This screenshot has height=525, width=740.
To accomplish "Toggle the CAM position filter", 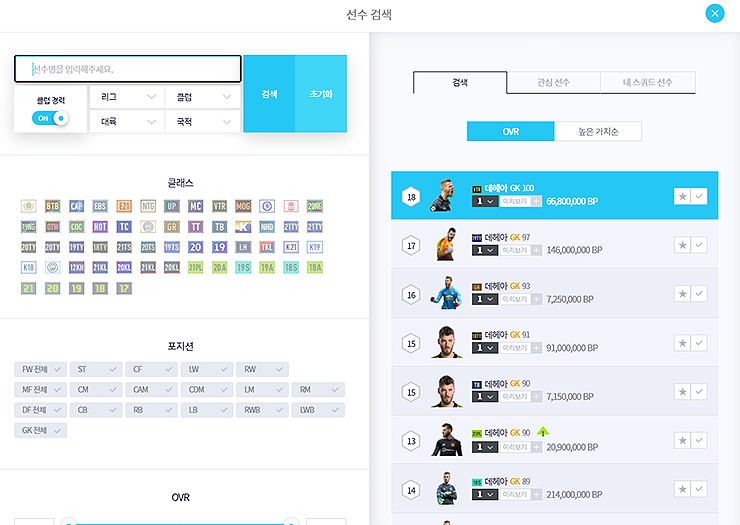I will click(x=151, y=390).
